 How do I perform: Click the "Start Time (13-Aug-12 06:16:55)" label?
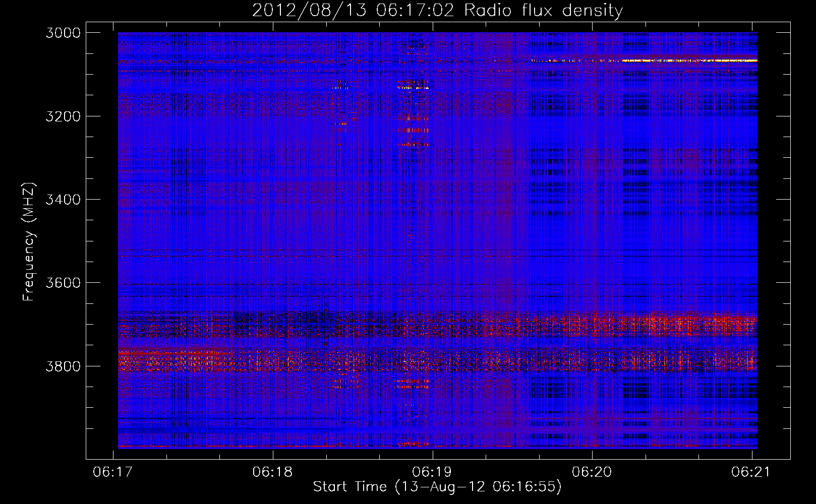[x=437, y=487]
